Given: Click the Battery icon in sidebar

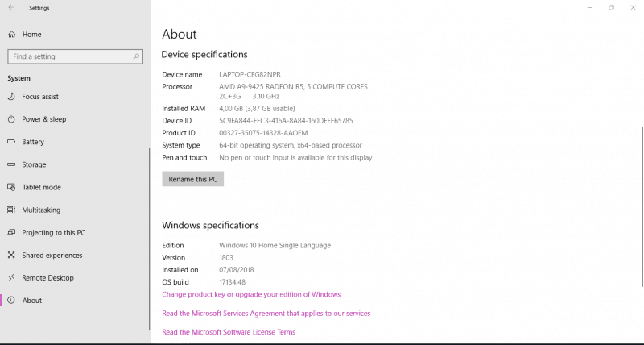Looking at the screenshot, I should (11, 142).
